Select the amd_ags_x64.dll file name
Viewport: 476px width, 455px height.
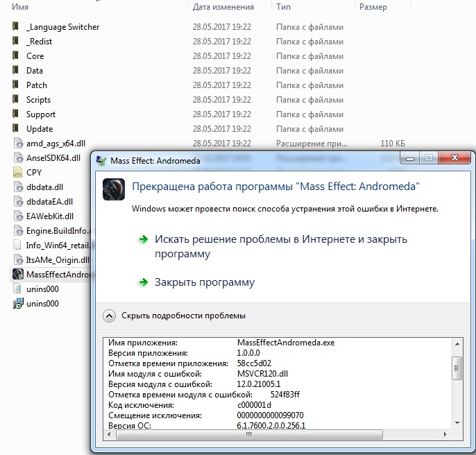pos(56,144)
